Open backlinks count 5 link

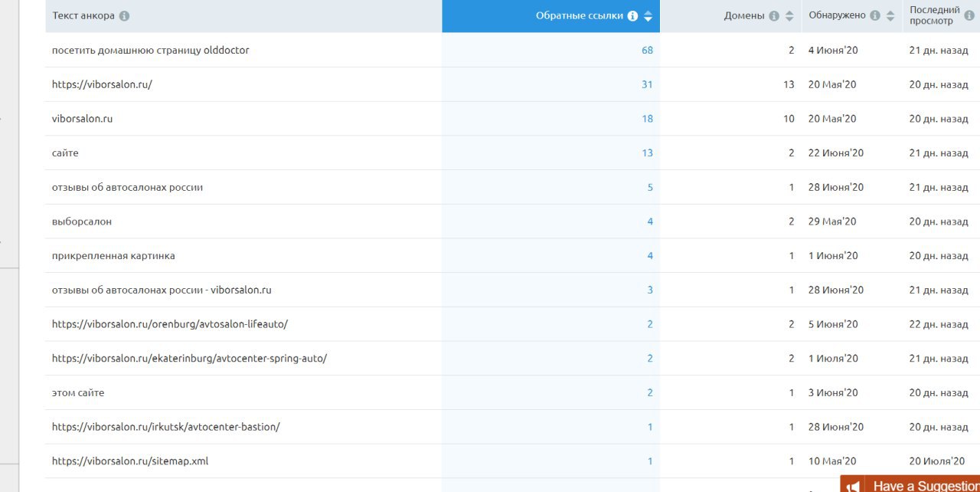650,188
